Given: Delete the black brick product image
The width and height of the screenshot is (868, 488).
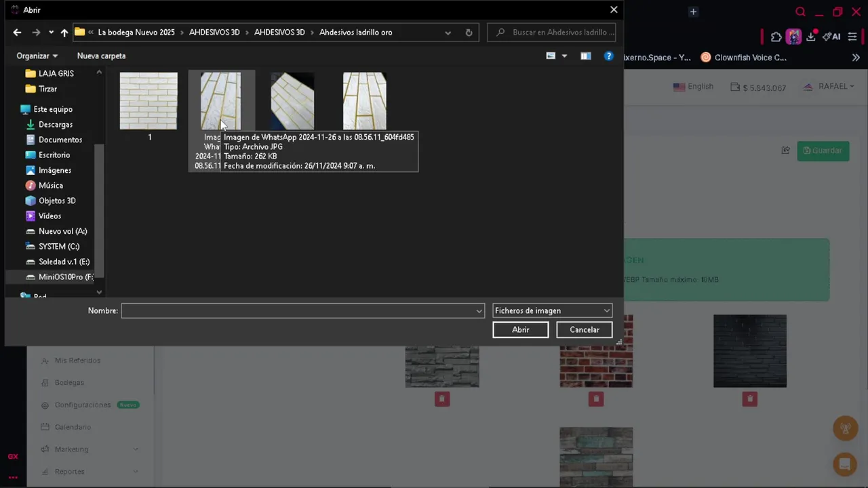Looking at the screenshot, I should (x=750, y=399).
